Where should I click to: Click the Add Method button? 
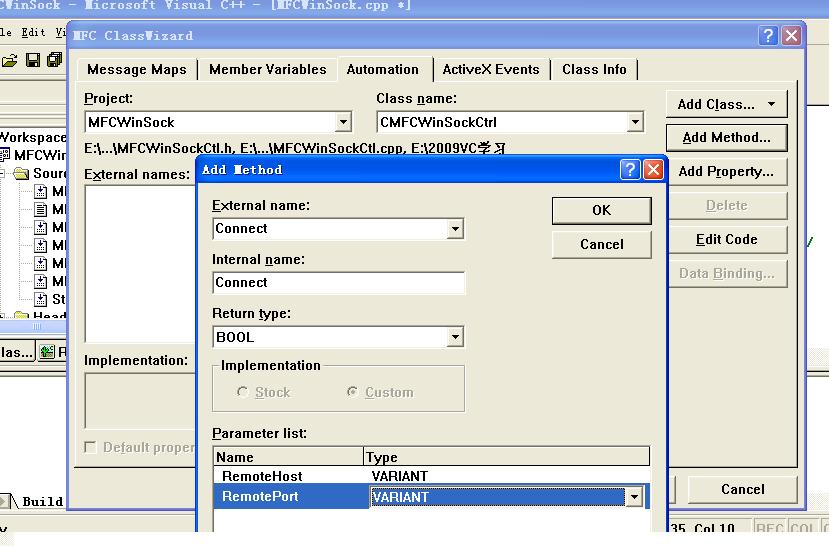point(726,137)
